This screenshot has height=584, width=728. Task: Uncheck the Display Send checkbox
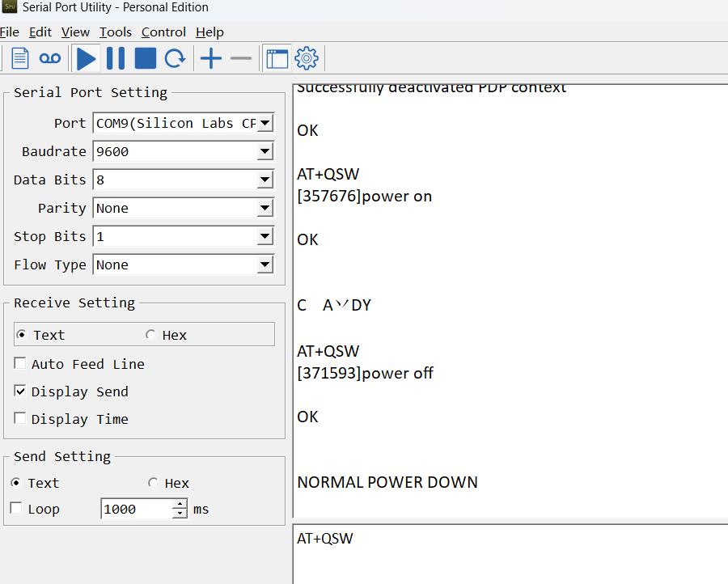click(x=20, y=391)
